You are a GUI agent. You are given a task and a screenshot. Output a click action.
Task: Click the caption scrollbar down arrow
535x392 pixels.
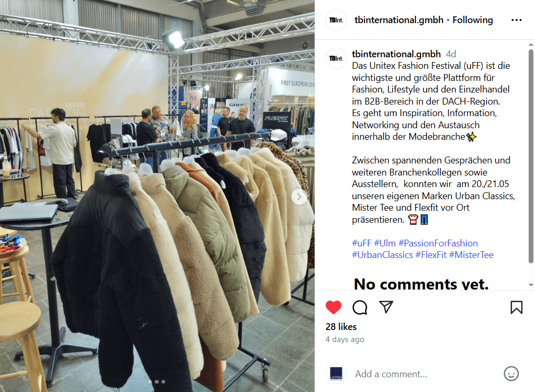pyautogui.click(x=531, y=285)
